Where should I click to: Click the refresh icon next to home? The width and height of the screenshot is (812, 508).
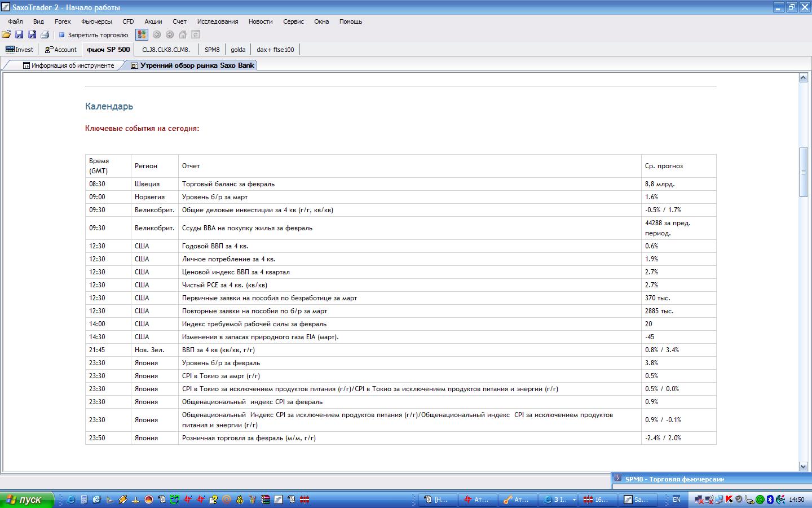pyautogui.click(x=196, y=34)
